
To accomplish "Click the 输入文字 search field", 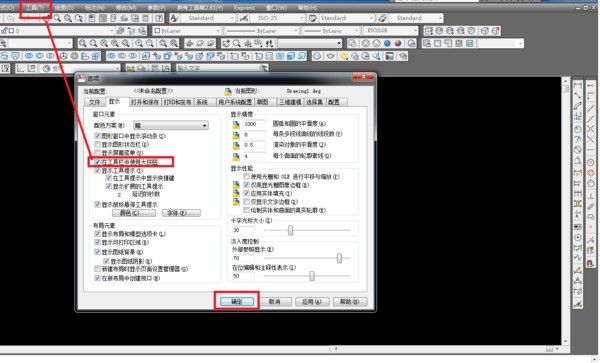I will tap(218, 68).
